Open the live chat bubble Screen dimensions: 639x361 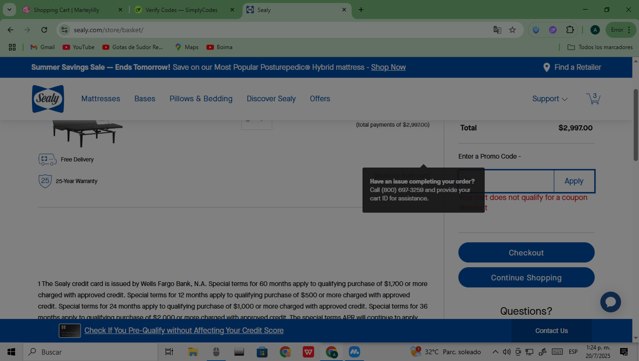[x=610, y=302]
